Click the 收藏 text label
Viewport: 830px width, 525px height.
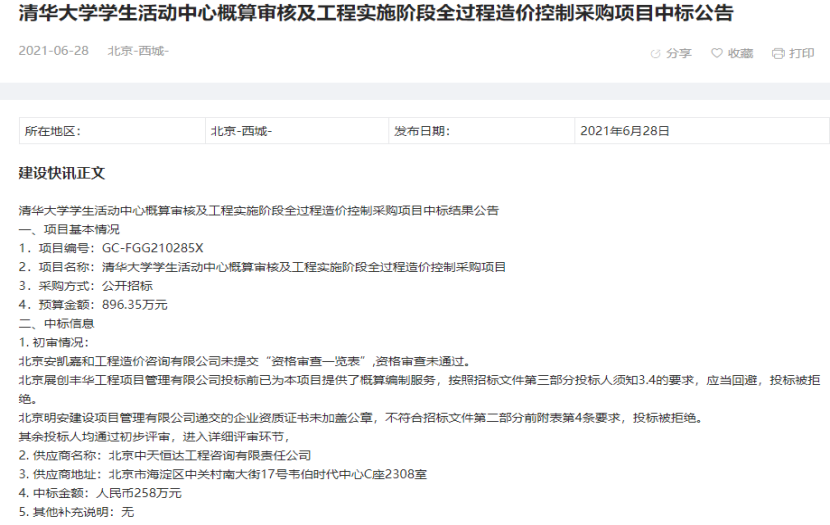coord(740,53)
